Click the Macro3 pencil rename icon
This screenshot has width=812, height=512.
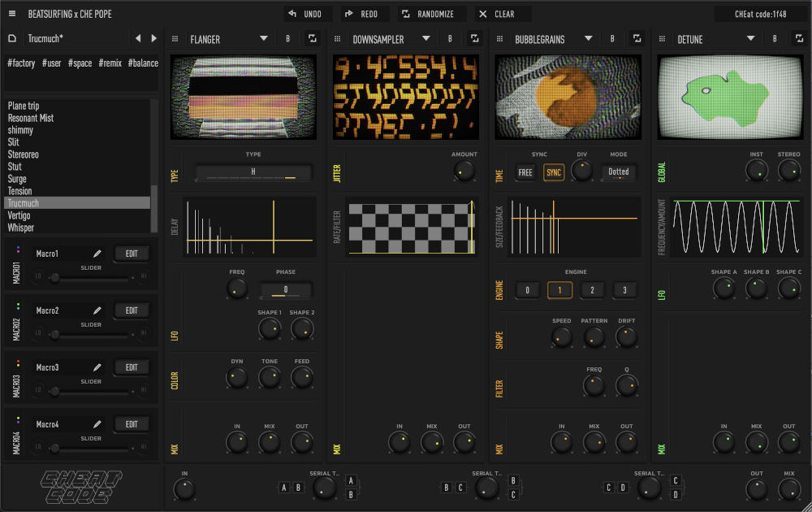(97, 367)
